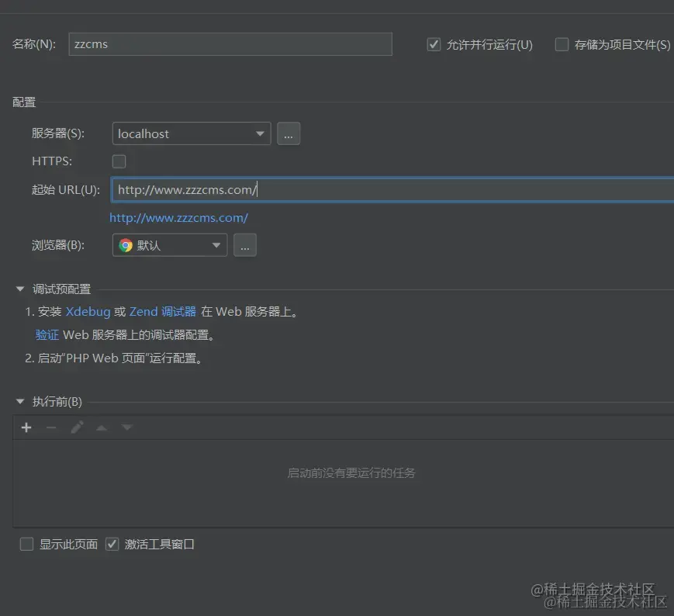Viewport: 674px width, 616px height.
Task: Click the add task plus icon
Action: pyautogui.click(x=26, y=427)
